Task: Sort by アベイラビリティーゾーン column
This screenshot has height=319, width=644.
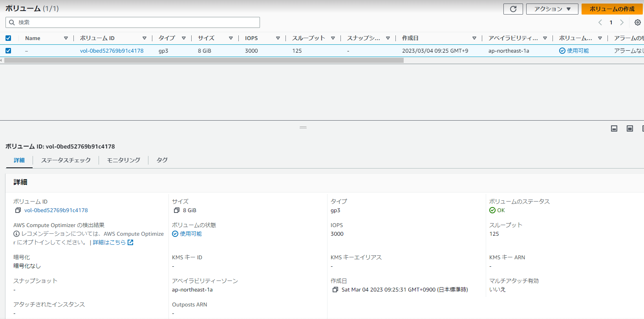Action: point(545,38)
